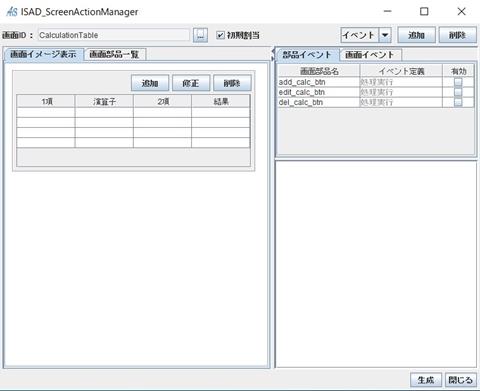Click the 閉じる button
This screenshot has width=480, height=391.
click(461, 380)
